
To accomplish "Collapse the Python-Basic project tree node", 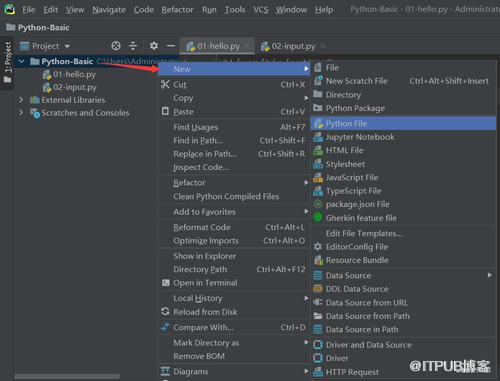I will click(22, 61).
